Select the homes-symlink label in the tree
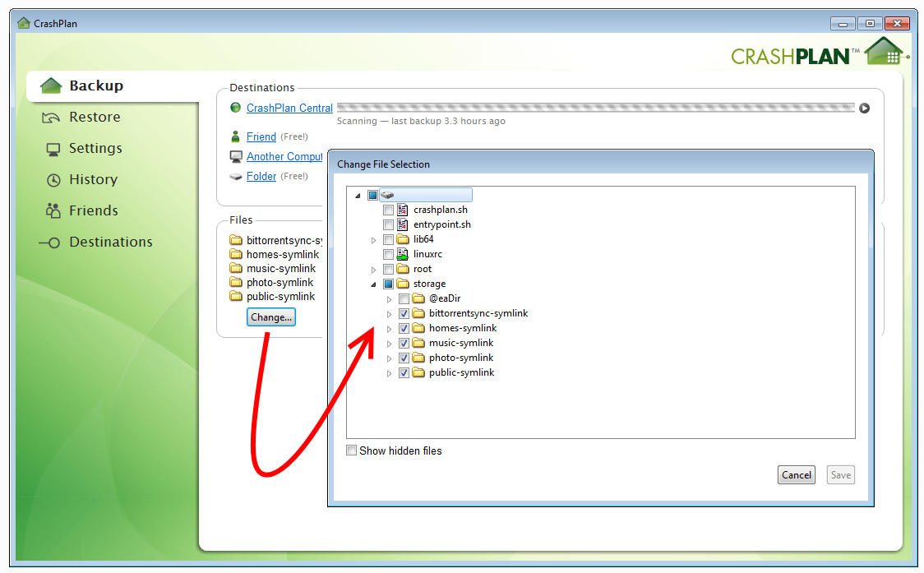924x573 pixels. tap(463, 328)
